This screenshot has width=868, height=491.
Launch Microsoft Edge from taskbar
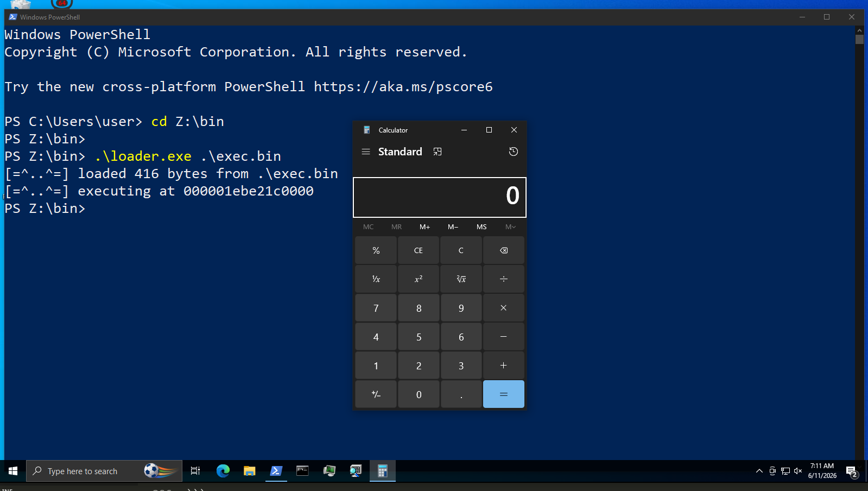coord(223,471)
